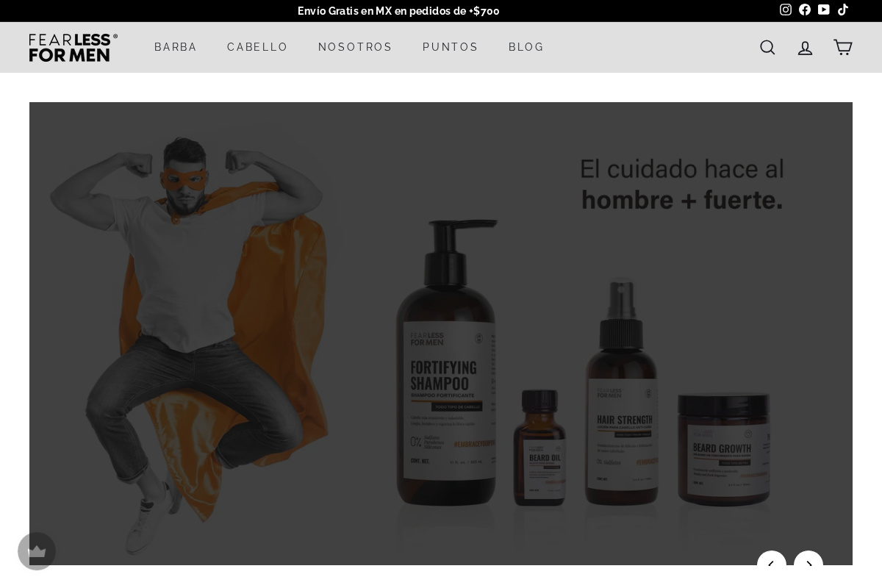Open the rewards crown widget
882x588 pixels.
(37, 551)
